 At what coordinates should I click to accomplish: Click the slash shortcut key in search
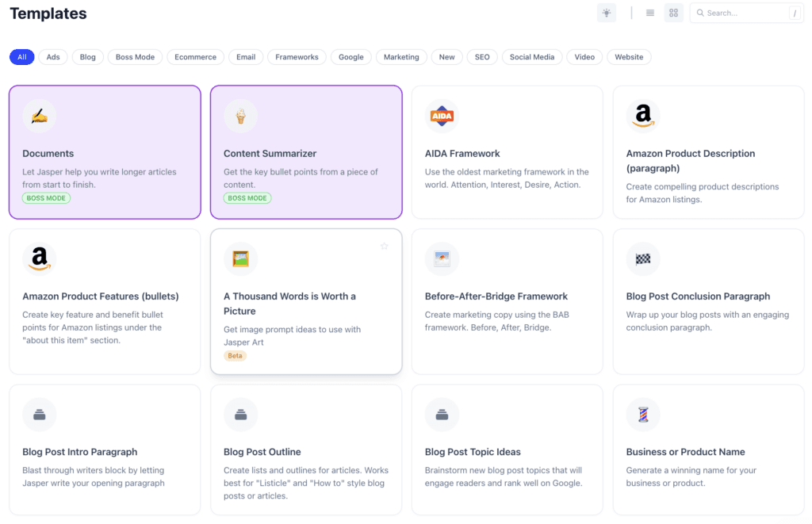click(x=795, y=13)
